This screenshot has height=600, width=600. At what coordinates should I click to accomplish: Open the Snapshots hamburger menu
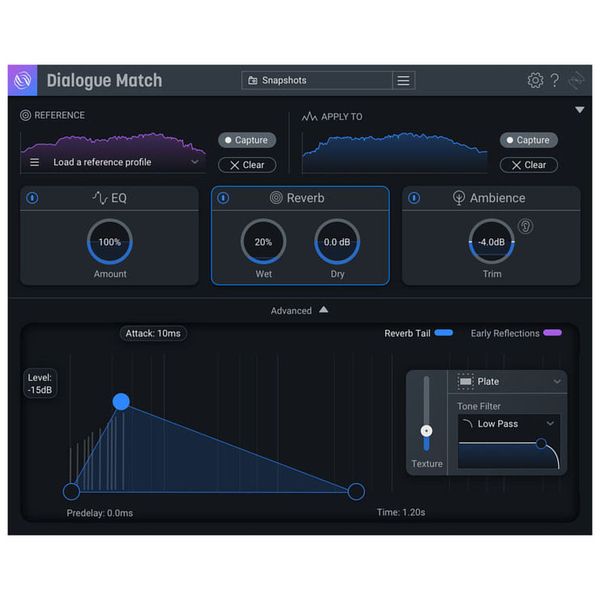[403, 80]
